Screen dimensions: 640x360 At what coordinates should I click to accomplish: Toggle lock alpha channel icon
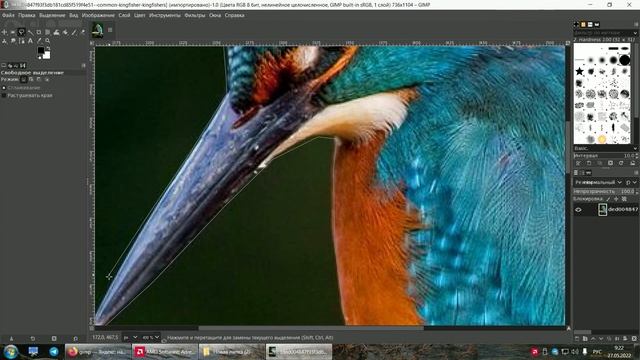pos(624,199)
